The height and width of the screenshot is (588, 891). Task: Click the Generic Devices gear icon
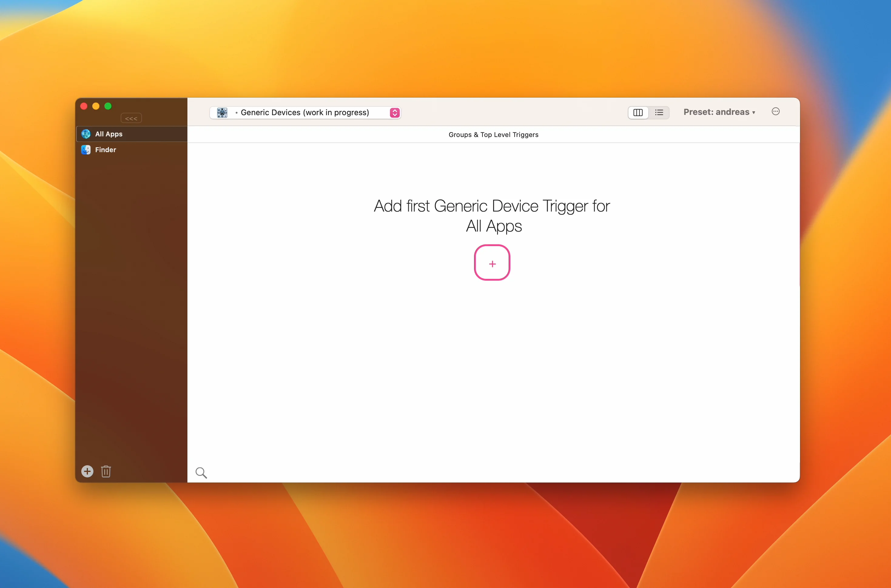pyautogui.click(x=222, y=112)
